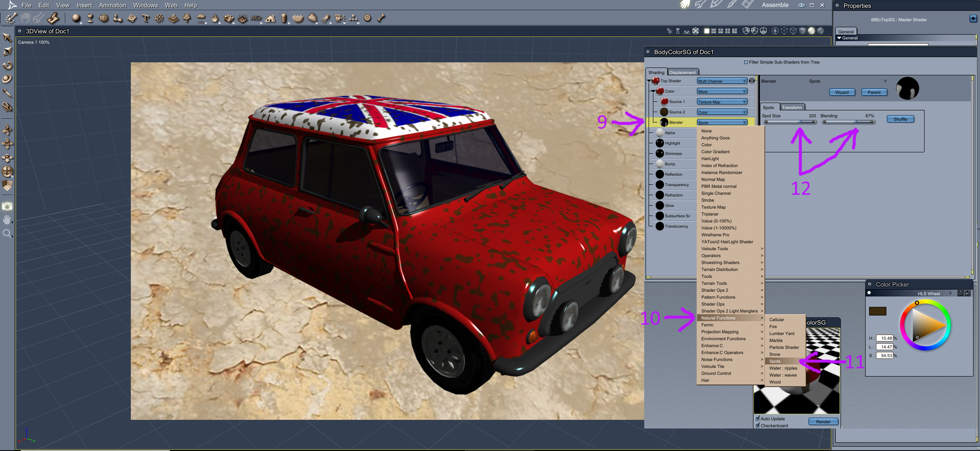This screenshot has width=980, height=451.
Task: Enable the solid gray cube display mode
Action: point(802,31)
